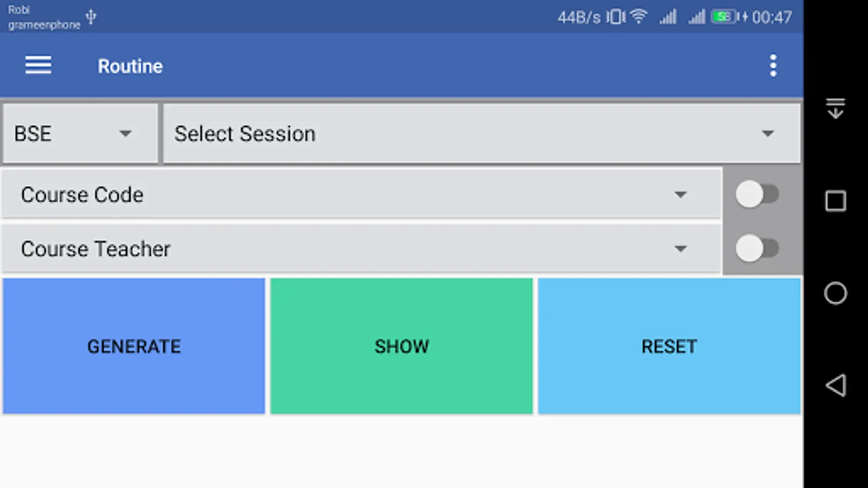The height and width of the screenshot is (488, 868).
Task: Tap the recent apps square button
Action: tap(835, 201)
